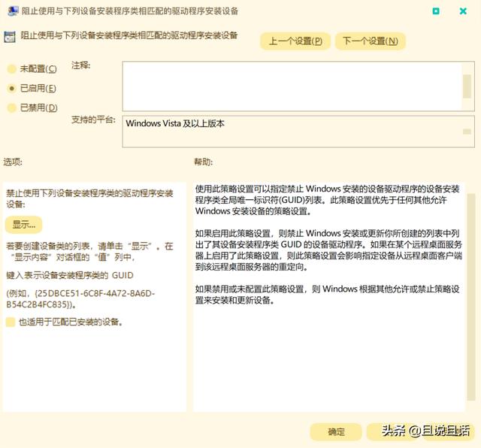Click the example GUID 25DBCE51 text
481x448 pixels.
(80, 299)
